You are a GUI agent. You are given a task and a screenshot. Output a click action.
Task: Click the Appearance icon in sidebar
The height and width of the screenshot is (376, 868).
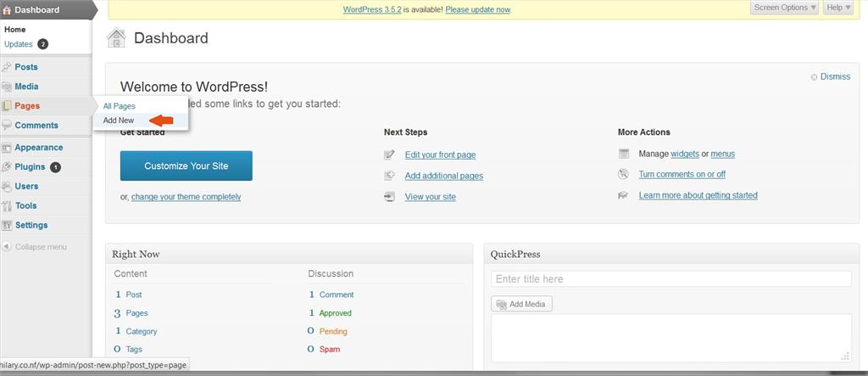[x=7, y=148]
